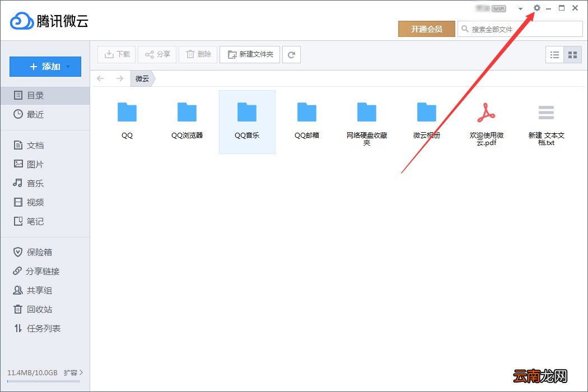Open the QQ音乐 folder

(247, 121)
